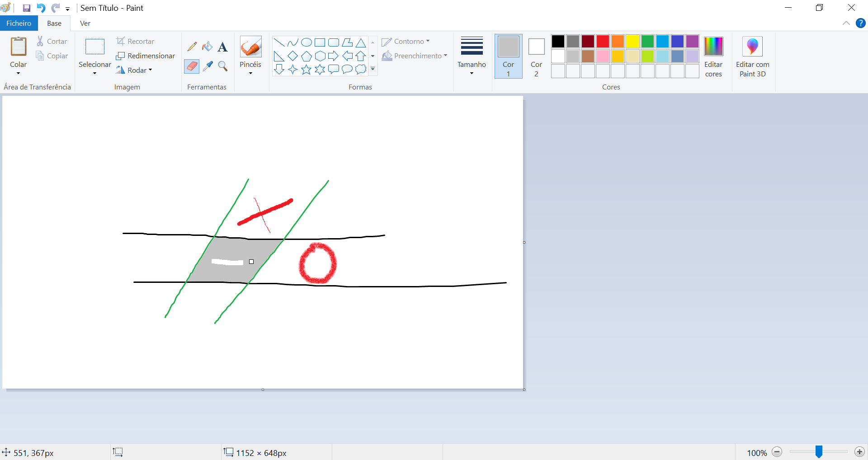Pick the red color swatch

pyautogui.click(x=603, y=42)
